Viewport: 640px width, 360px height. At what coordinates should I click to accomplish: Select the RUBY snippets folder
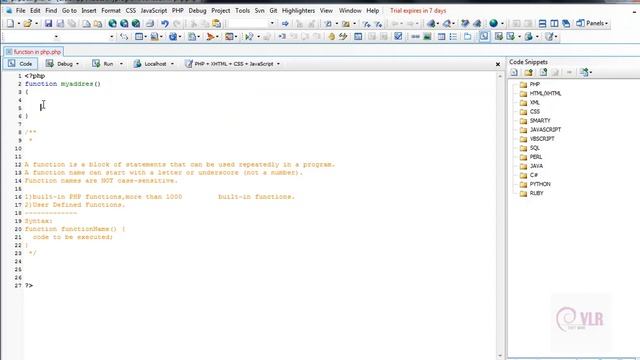click(x=531, y=193)
